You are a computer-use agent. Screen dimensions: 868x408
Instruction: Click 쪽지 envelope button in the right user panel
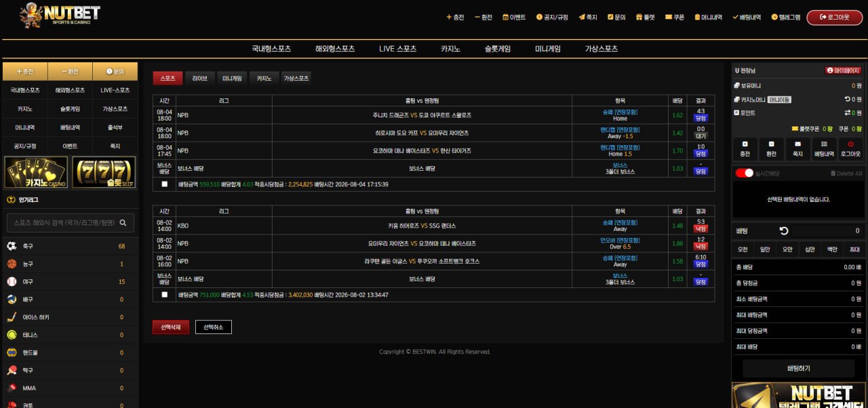tap(797, 148)
